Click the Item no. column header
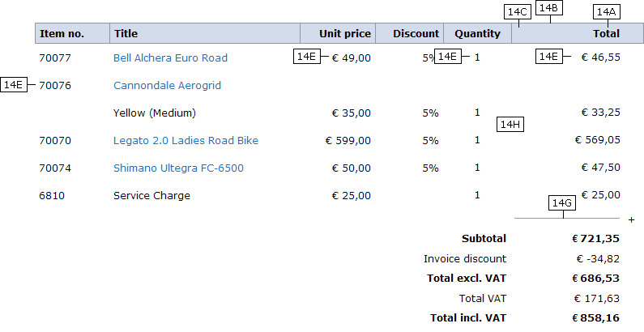 click(x=72, y=33)
